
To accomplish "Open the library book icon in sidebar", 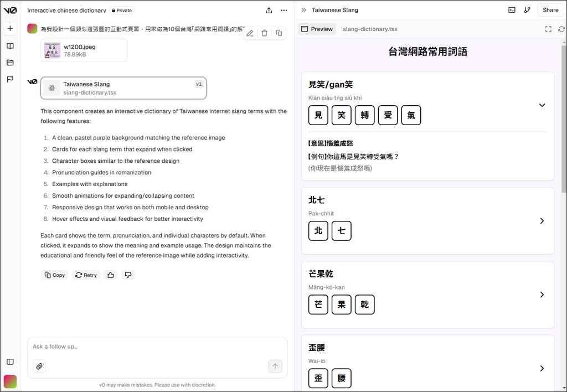I will click(x=10, y=46).
